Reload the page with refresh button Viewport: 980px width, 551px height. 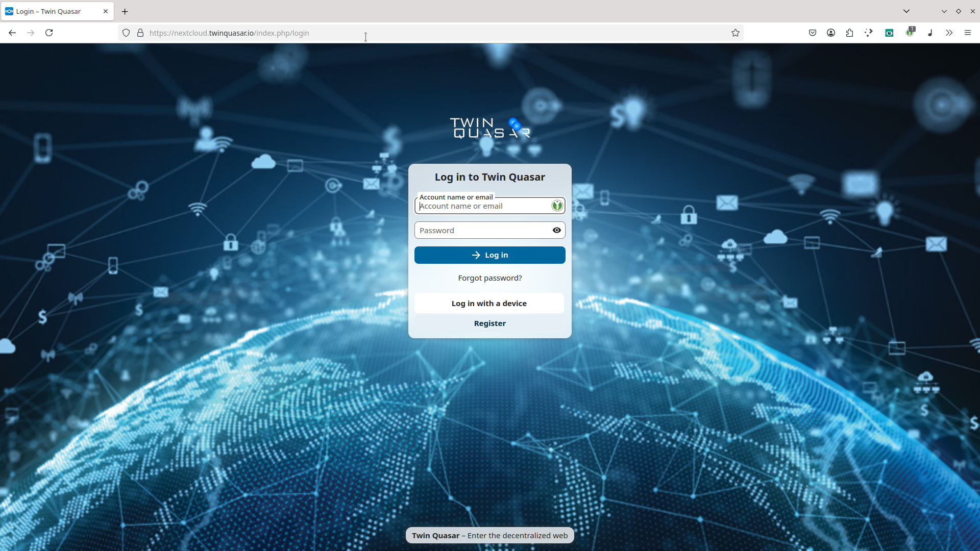[49, 33]
